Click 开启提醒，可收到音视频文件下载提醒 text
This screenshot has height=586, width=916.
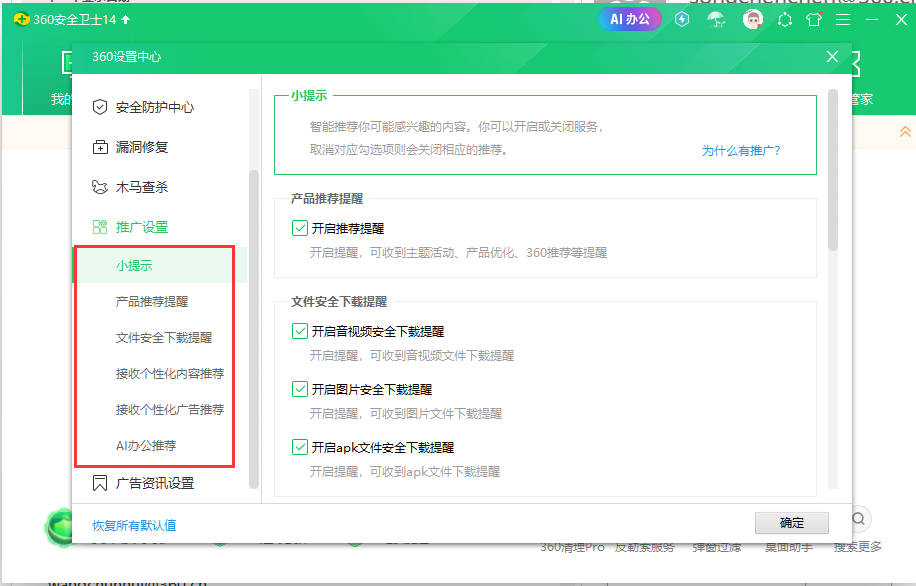coord(412,356)
